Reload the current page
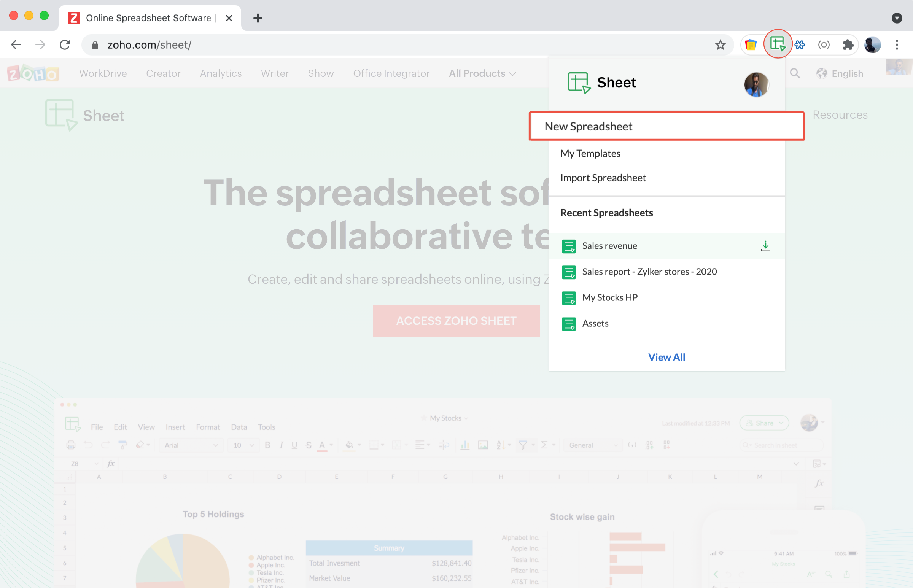913x588 pixels. (x=65, y=45)
